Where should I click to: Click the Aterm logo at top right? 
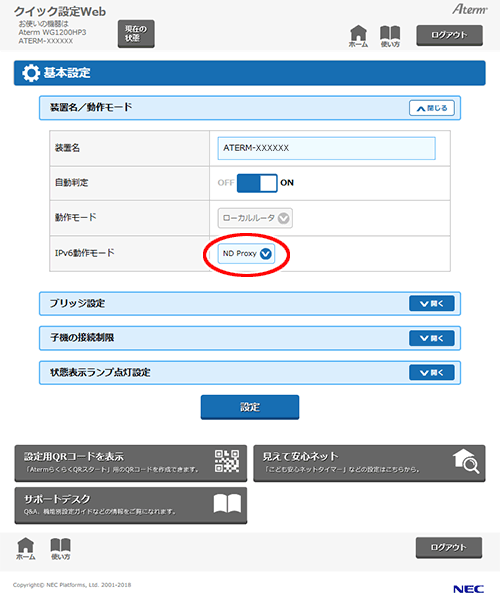(470, 9)
